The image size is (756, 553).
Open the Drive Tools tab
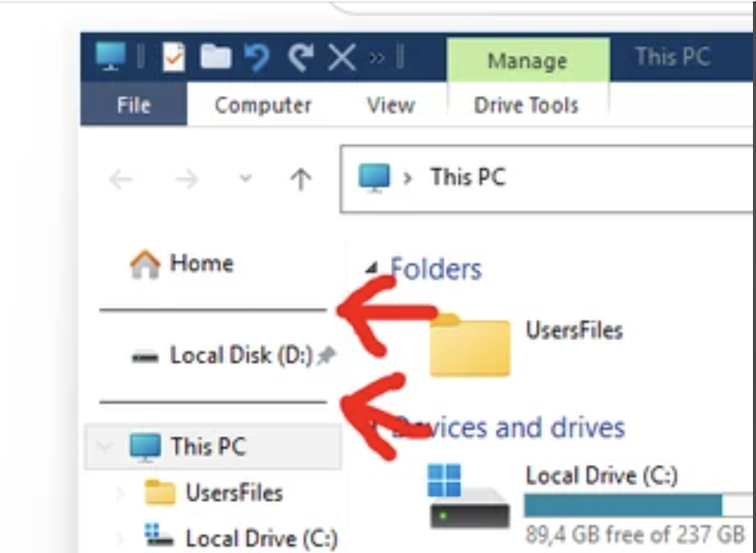(526, 105)
